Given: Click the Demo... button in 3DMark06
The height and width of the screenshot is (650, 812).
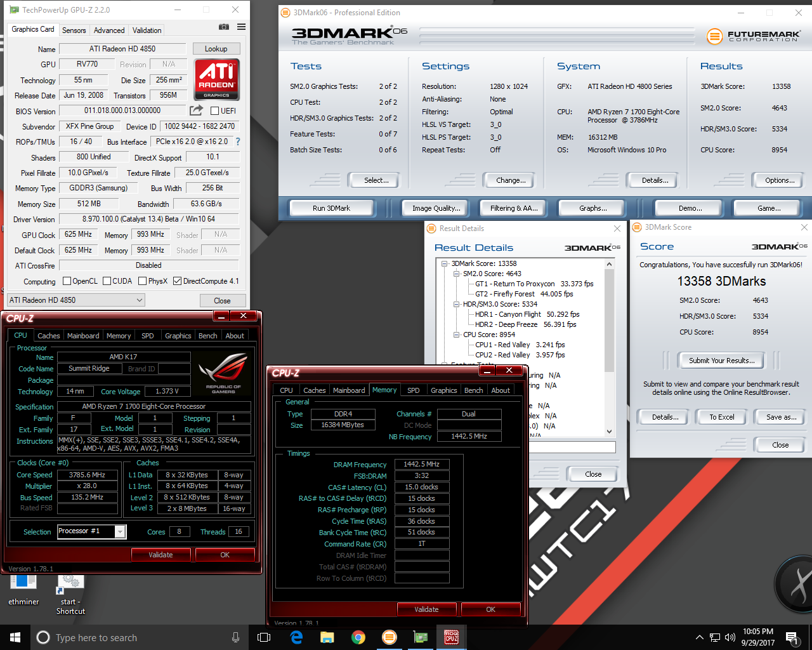Looking at the screenshot, I should (690, 208).
